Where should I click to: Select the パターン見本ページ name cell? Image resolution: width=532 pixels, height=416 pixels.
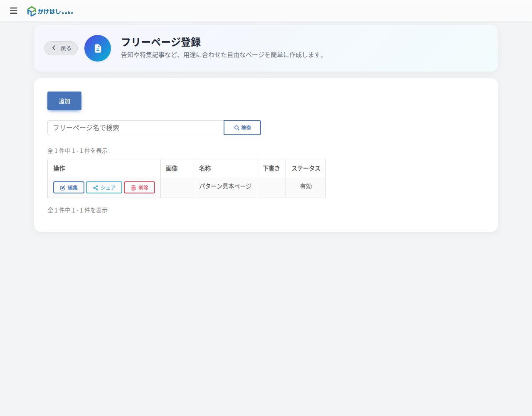click(x=225, y=187)
